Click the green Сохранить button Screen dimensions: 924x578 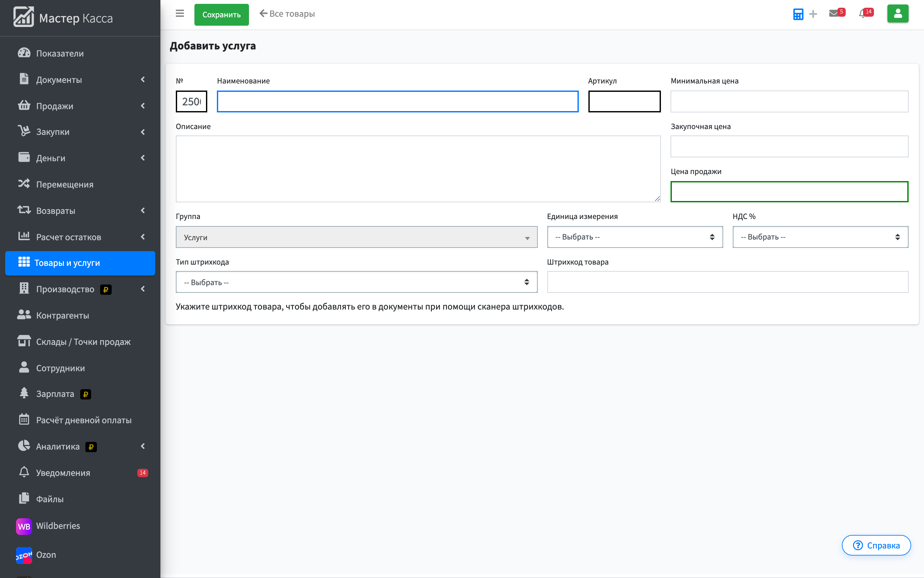221,14
